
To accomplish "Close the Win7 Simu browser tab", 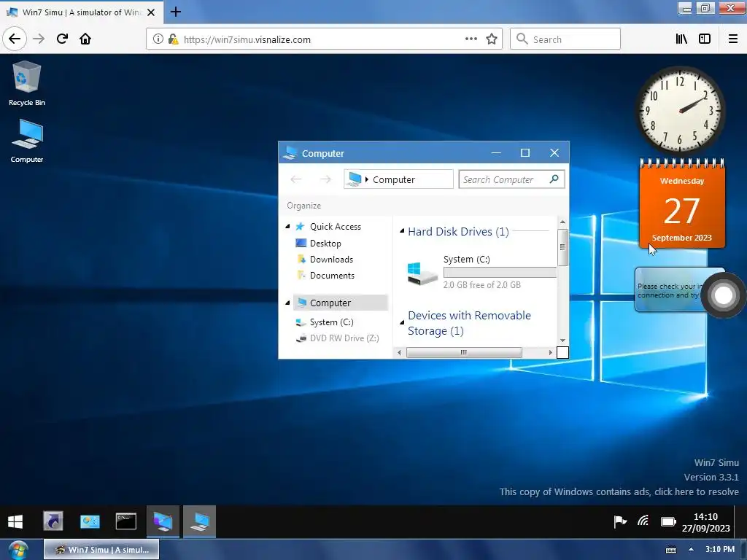I will [151, 12].
